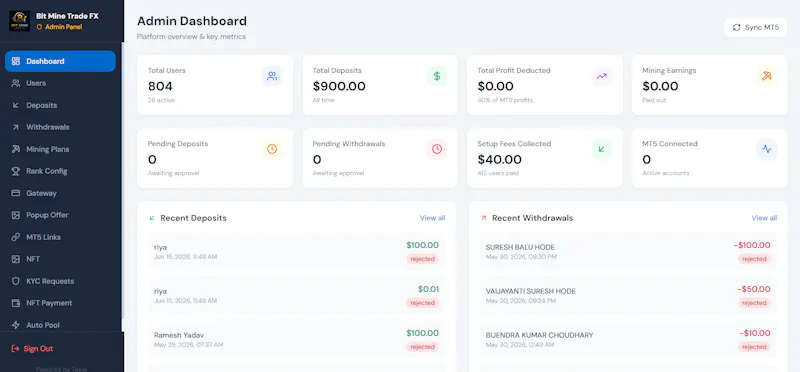The width and height of the screenshot is (800, 372).
Task: Open Withdrawals in the sidebar
Action: click(x=60, y=127)
